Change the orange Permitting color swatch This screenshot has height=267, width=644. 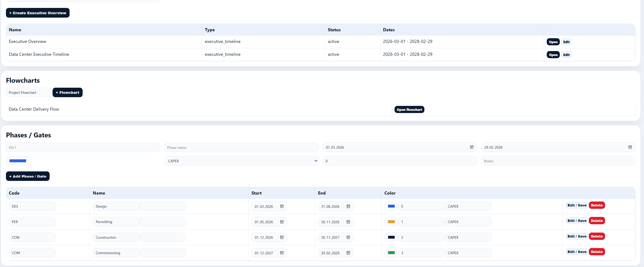[x=391, y=222]
